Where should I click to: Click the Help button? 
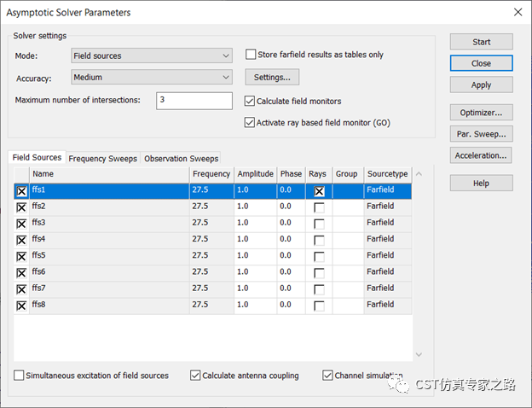pyautogui.click(x=481, y=184)
